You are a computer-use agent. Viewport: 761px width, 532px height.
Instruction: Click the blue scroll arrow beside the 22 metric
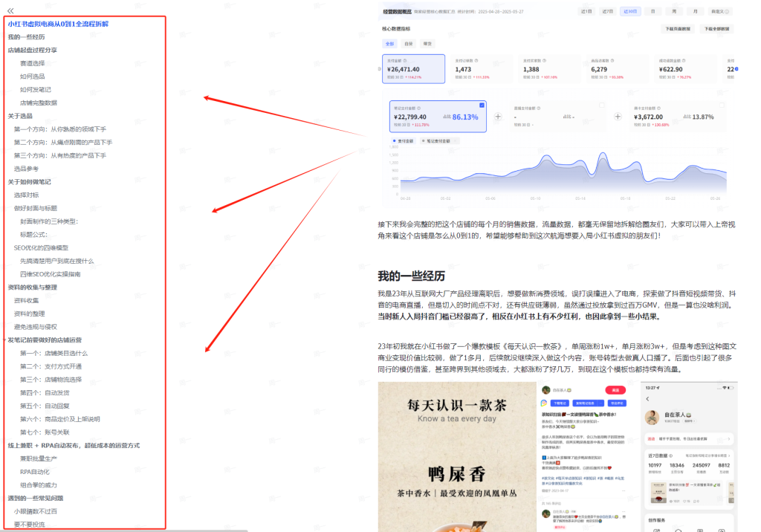pos(736,69)
